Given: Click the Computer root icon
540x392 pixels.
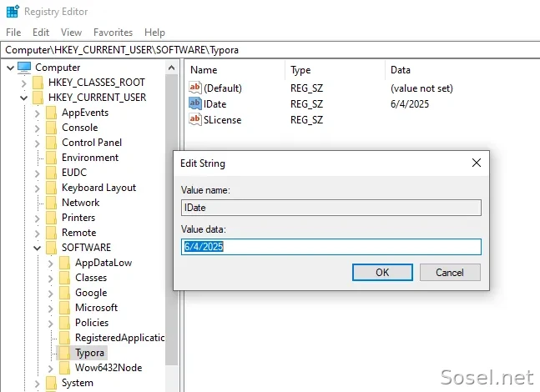Looking at the screenshot, I should pos(24,68).
